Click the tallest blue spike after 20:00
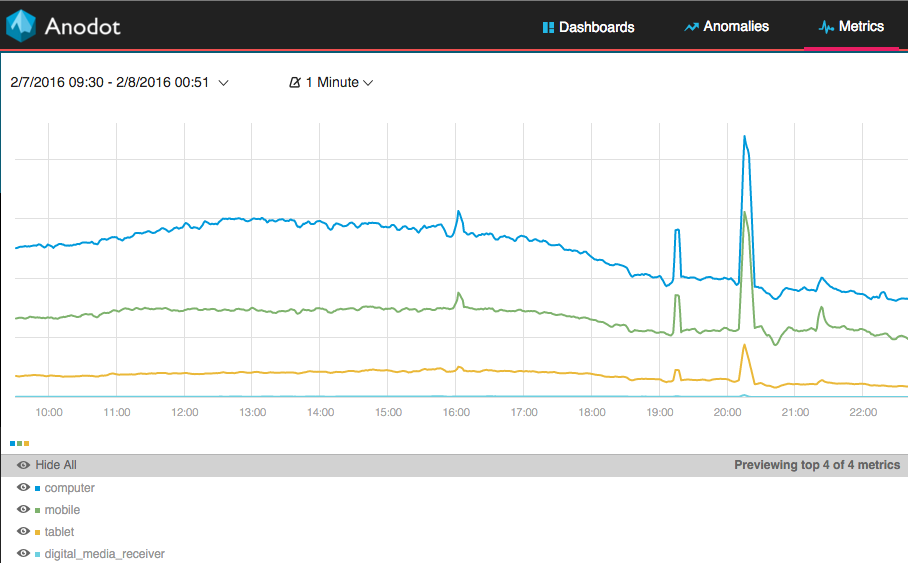 coord(745,138)
